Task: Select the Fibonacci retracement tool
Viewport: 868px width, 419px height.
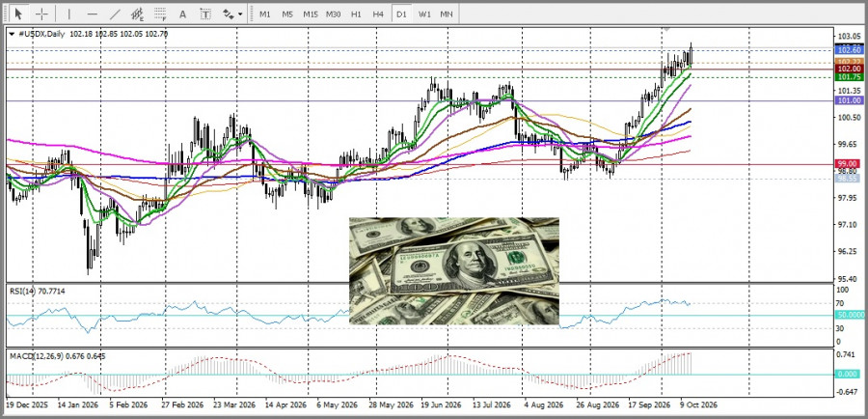Action: pos(160,14)
